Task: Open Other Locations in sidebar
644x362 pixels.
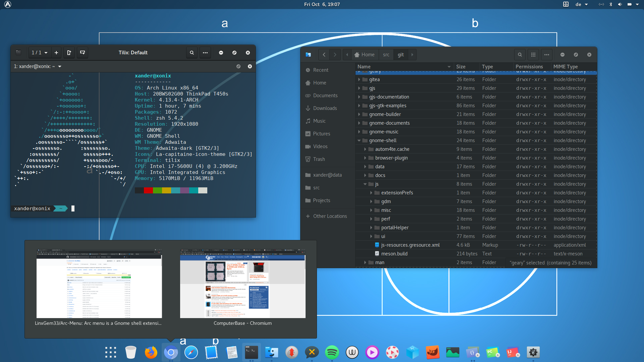Action: coord(330,216)
